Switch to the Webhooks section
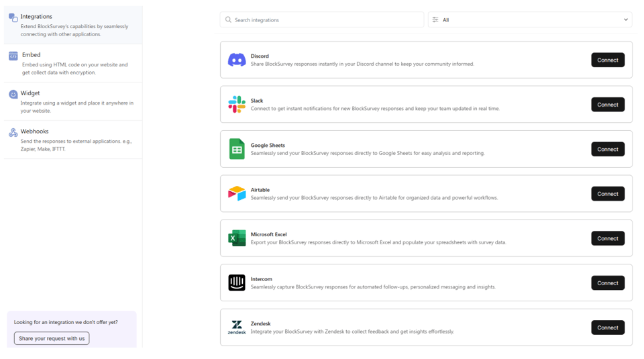 pyautogui.click(x=73, y=140)
